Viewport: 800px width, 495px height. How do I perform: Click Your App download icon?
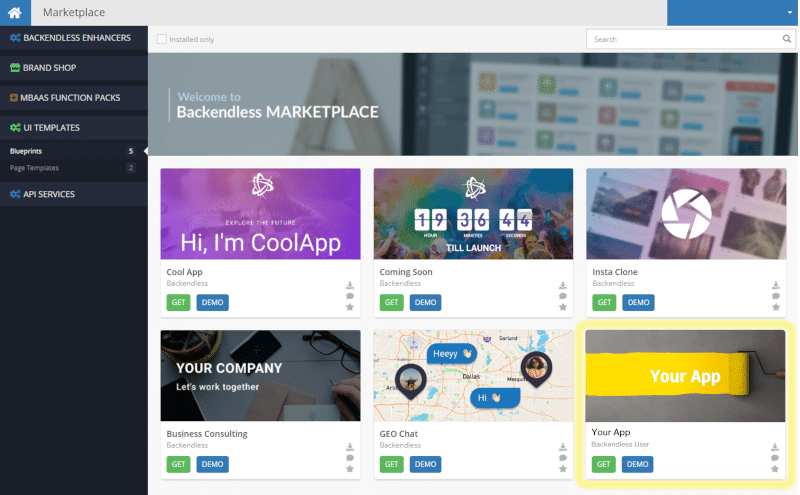775,447
